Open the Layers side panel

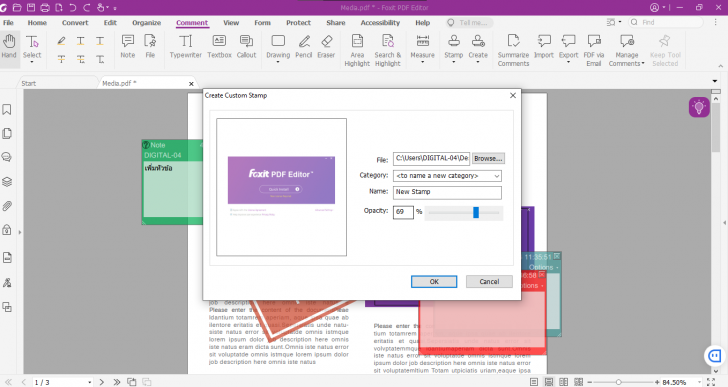pyautogui.click(x=7, y=181)
